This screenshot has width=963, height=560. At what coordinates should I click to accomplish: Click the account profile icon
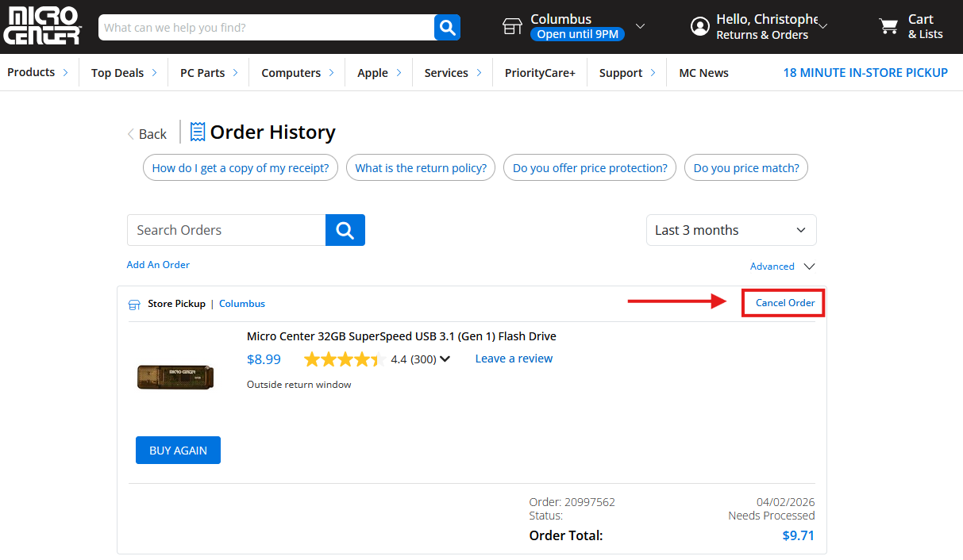(x=699, y=27)
